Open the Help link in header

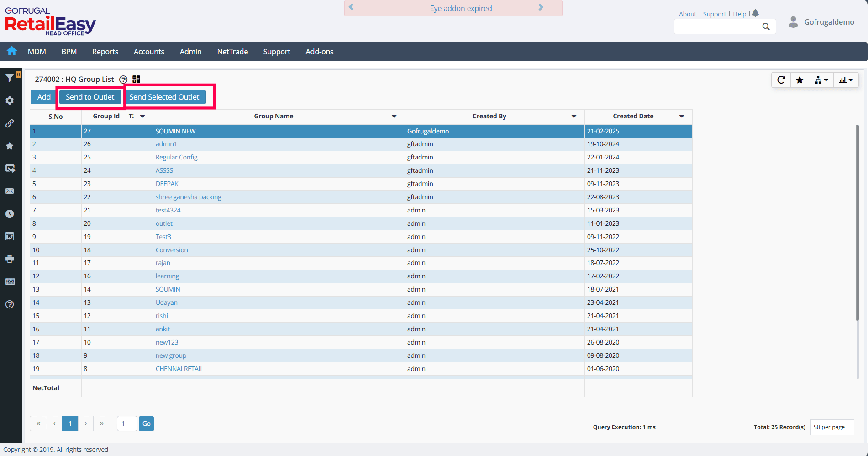[740, 14]
